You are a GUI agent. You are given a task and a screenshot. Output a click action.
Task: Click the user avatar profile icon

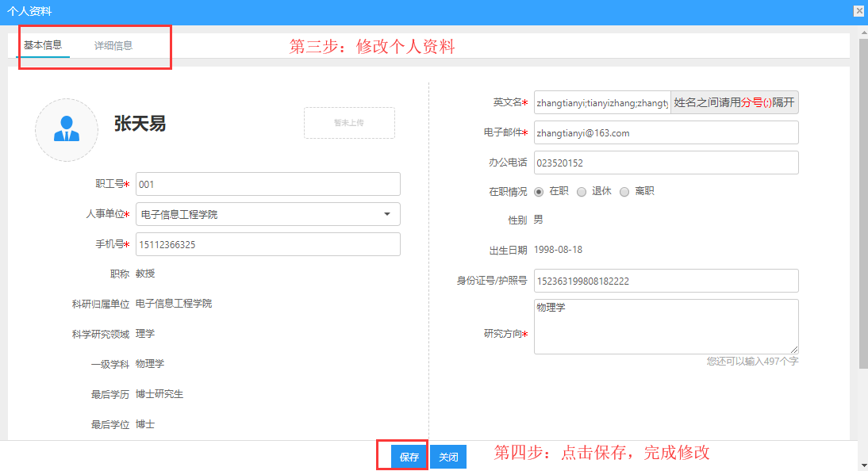pyautogui.click(x=67, y=130)
